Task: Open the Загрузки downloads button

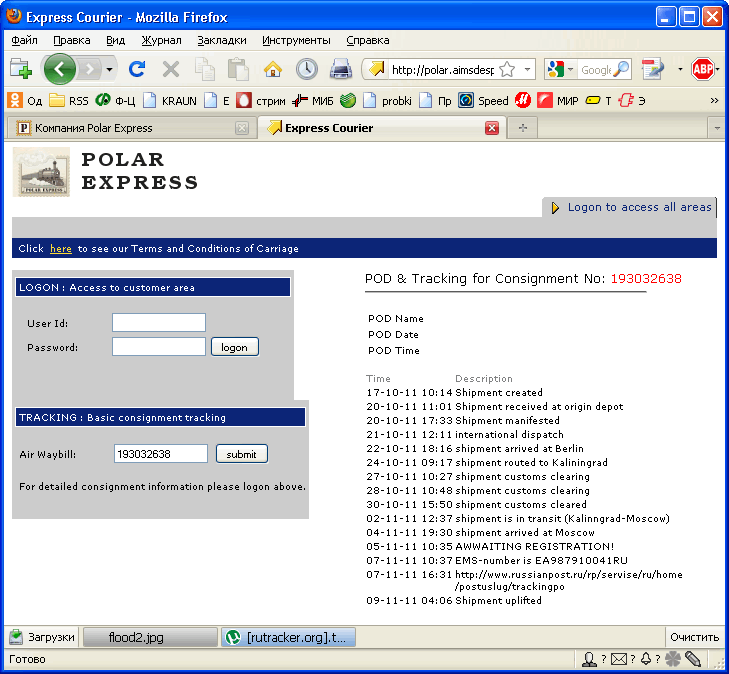Action: point(42,637)
